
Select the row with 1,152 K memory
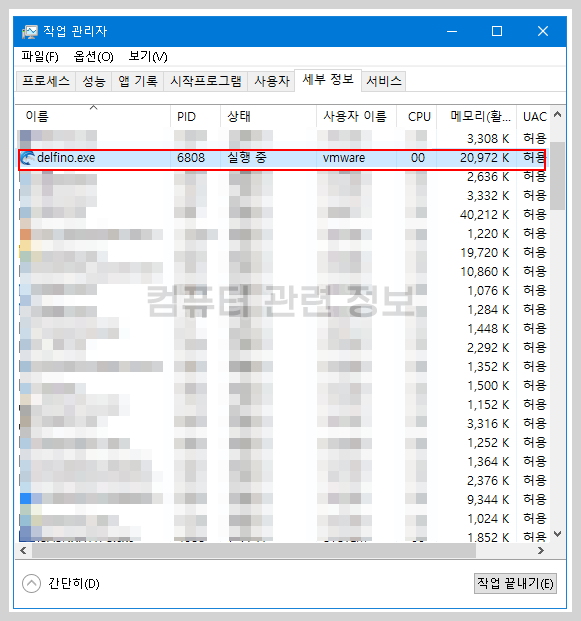(x=282, y=405)
